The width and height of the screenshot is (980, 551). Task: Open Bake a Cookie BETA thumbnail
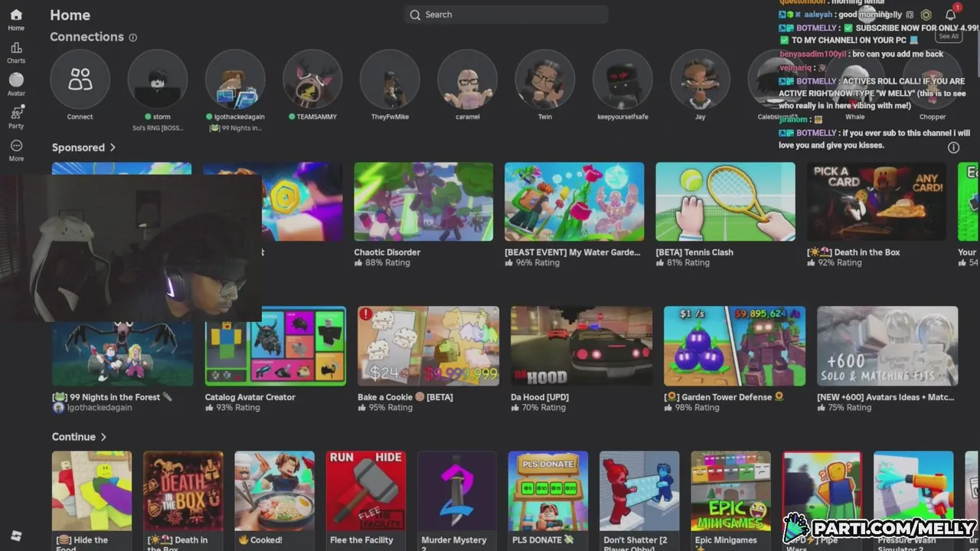click(x=428, y=346)
